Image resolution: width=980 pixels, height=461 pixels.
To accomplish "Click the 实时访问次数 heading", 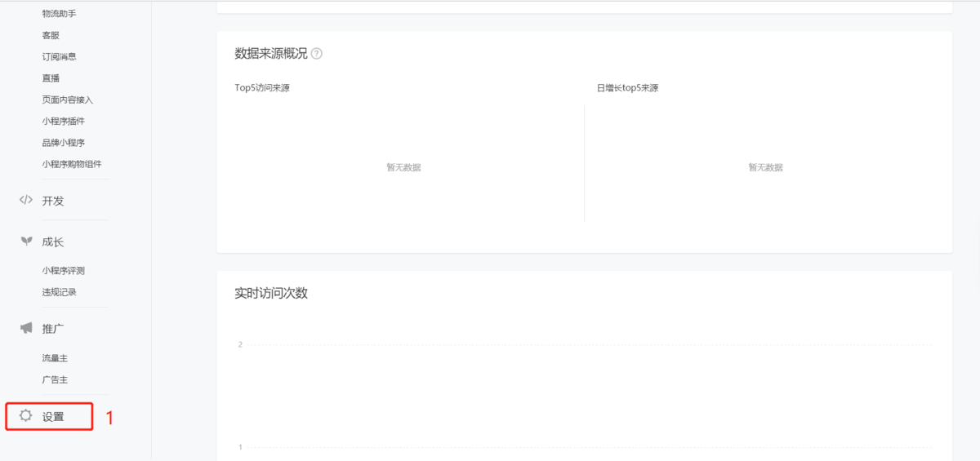I will point(271,293).
